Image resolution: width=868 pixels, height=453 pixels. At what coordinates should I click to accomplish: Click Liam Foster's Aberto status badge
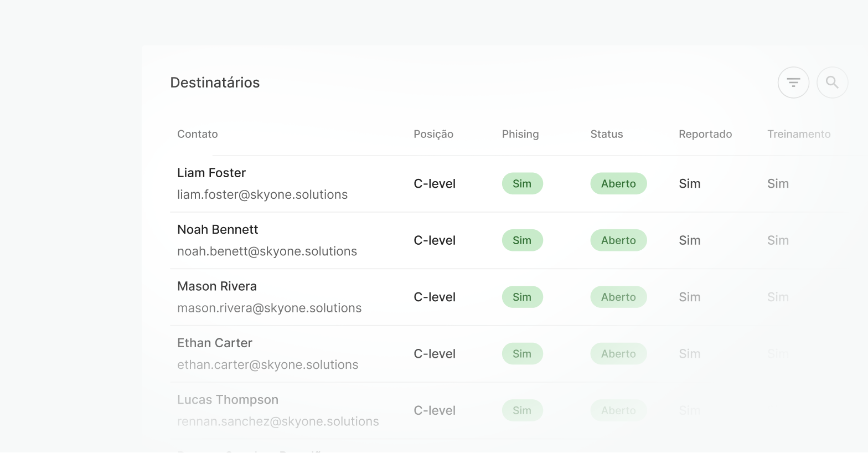(x=618, y=184)
